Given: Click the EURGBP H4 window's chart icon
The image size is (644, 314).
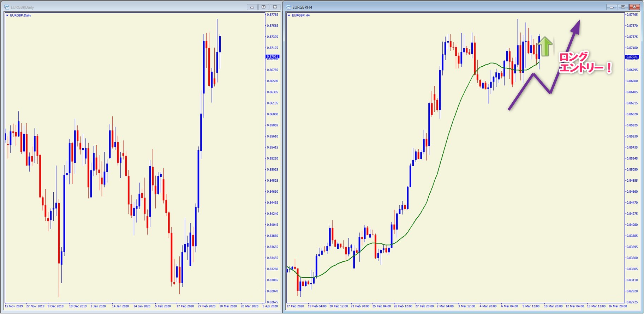Looking at the screenshot, I should [x=288, y=7].
